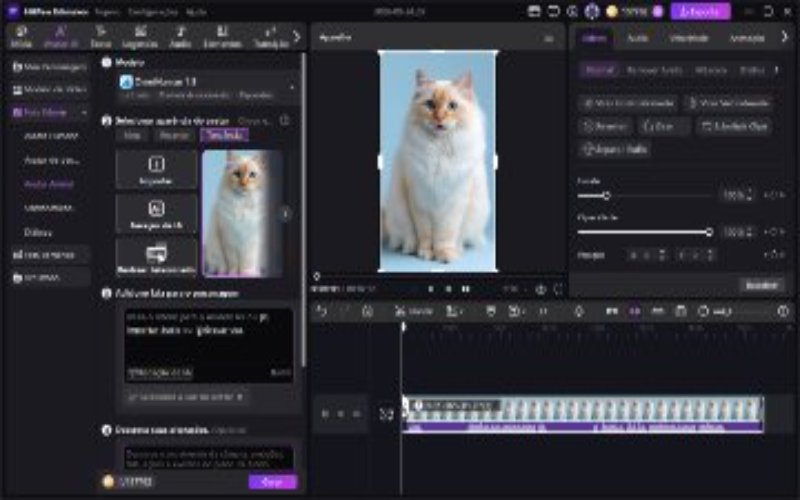Viewport: 800px width, 500px height.
Task: Switch to Animação tab in properties panel
Action: [746, 38]
